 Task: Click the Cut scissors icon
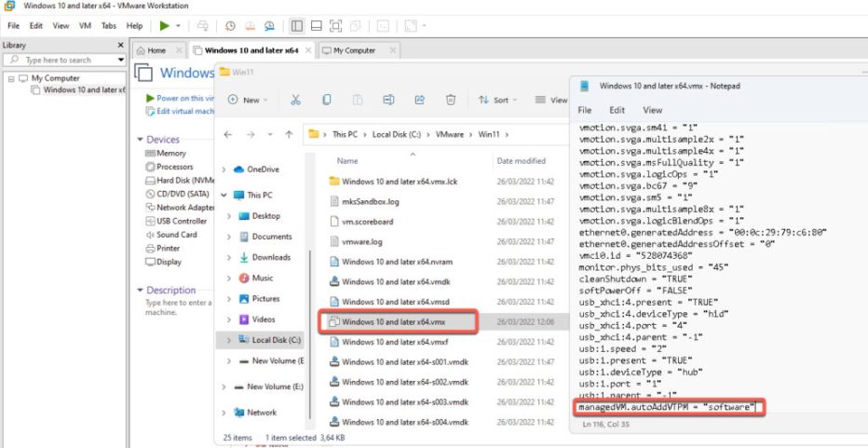click(x=295, y=100)
